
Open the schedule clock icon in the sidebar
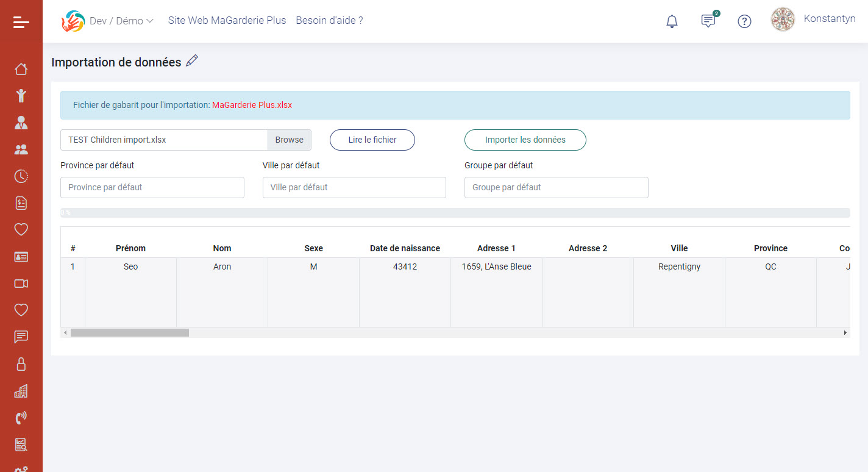(x=21, y=176)
